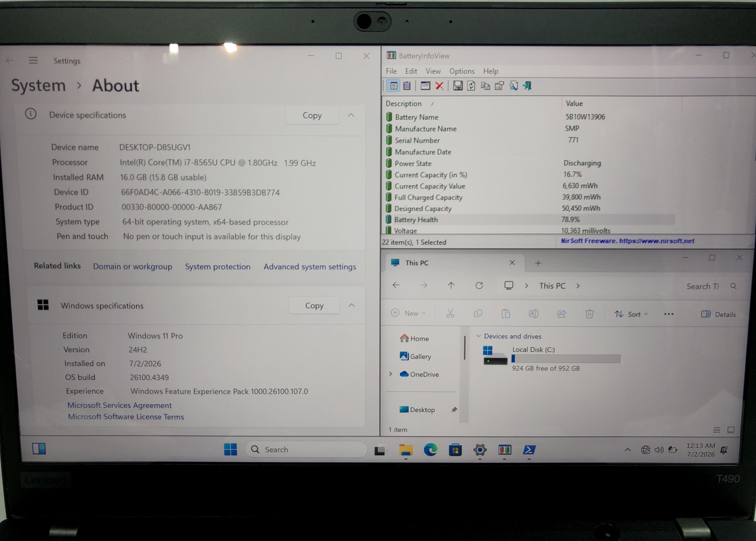Click the taskbar Search box
Viewport: 756px width, 541px height.
(x=306, y=449)
